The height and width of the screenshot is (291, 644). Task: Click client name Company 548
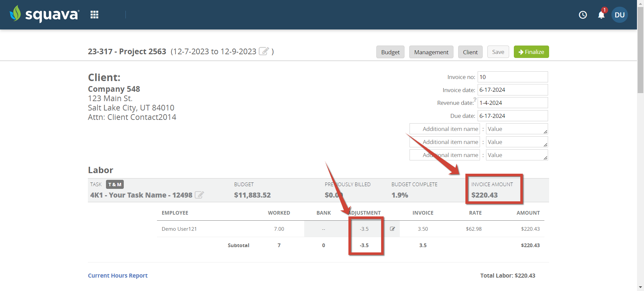coord(114,89)
